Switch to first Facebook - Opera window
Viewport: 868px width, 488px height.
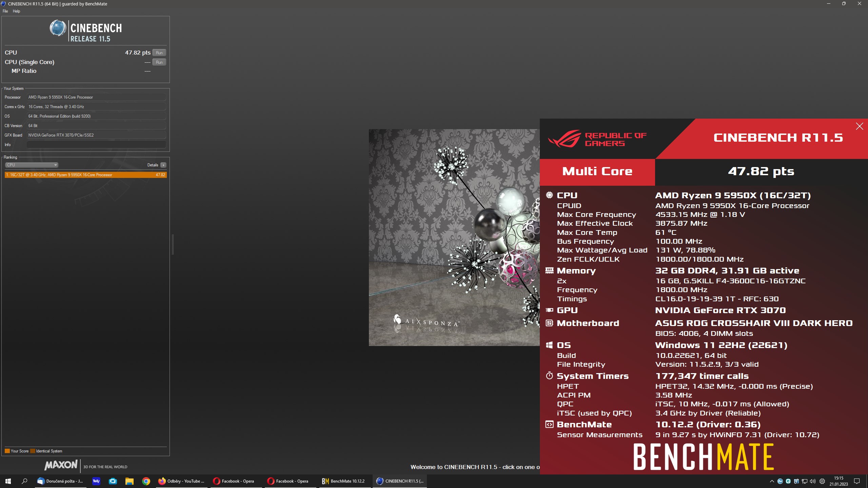[x=236, y=481]
